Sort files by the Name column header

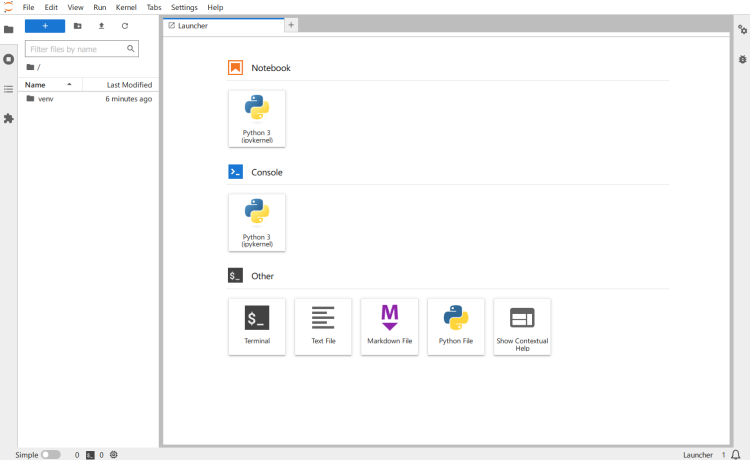[x=53, y=85]
